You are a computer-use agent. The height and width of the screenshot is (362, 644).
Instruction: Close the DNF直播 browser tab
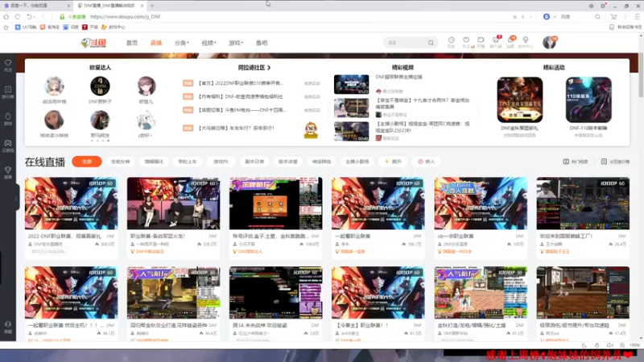tap(142, 6)
